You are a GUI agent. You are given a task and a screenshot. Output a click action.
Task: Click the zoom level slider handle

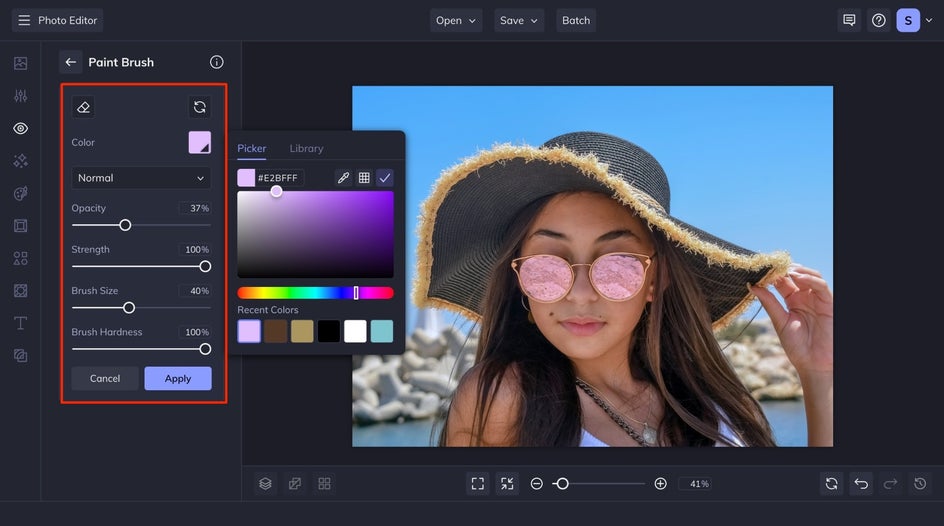[x=562, y=484]
